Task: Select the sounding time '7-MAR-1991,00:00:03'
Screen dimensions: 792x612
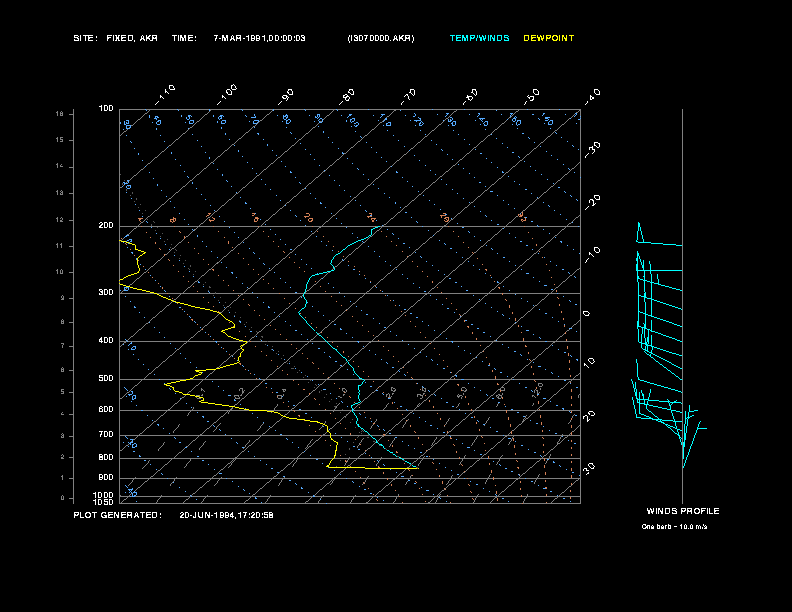Action: (x=259, y=38)
